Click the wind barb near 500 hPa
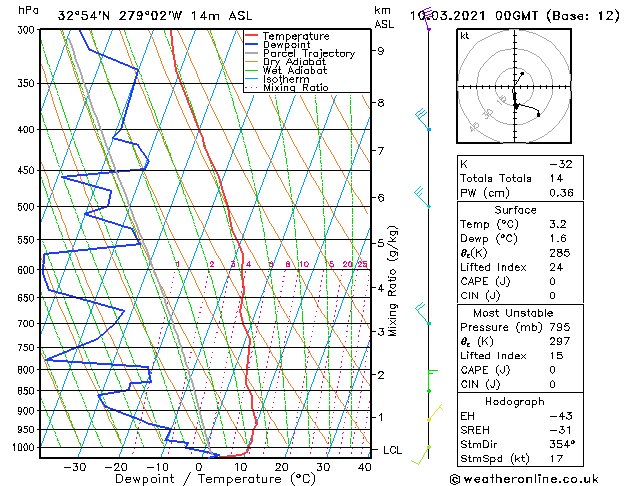 (423, 198)
